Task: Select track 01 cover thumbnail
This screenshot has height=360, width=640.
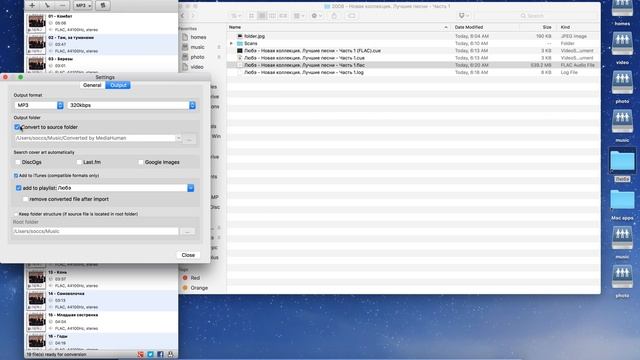Action: 36,23
